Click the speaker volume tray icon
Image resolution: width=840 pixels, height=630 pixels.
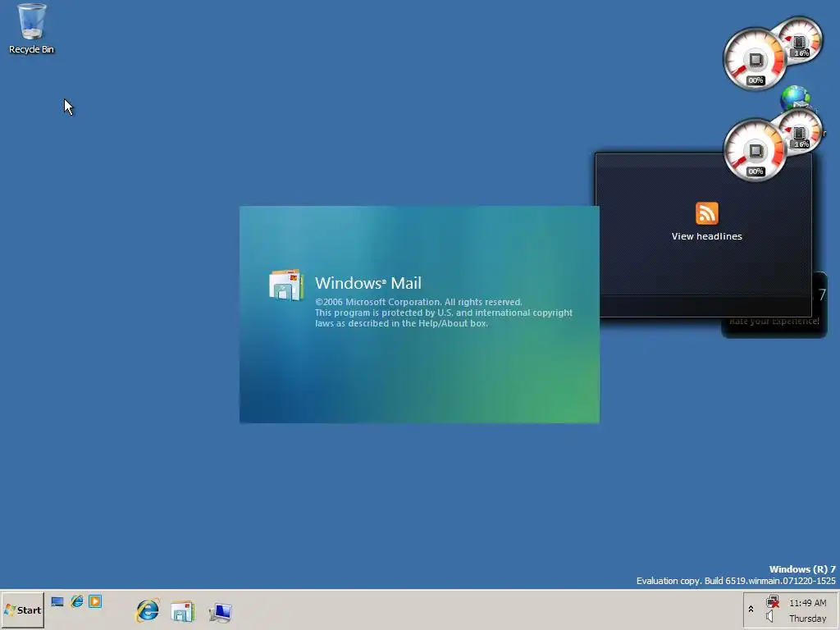tap(769, 617)
